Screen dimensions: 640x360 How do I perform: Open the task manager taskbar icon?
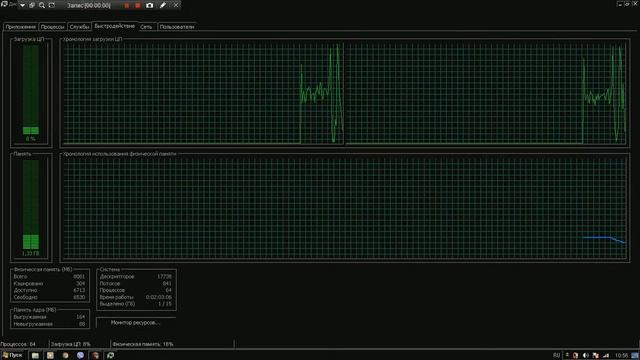pyautogui.click(x=110, y=356)
